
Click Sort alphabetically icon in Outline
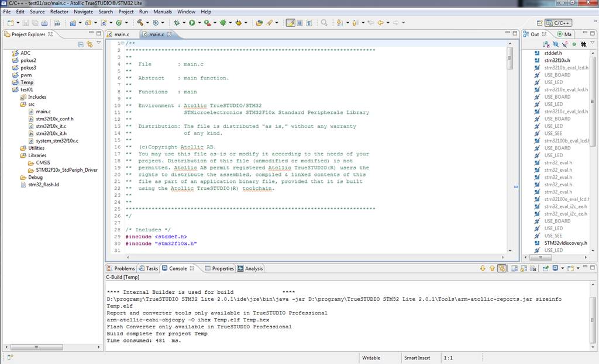(546, 44)
